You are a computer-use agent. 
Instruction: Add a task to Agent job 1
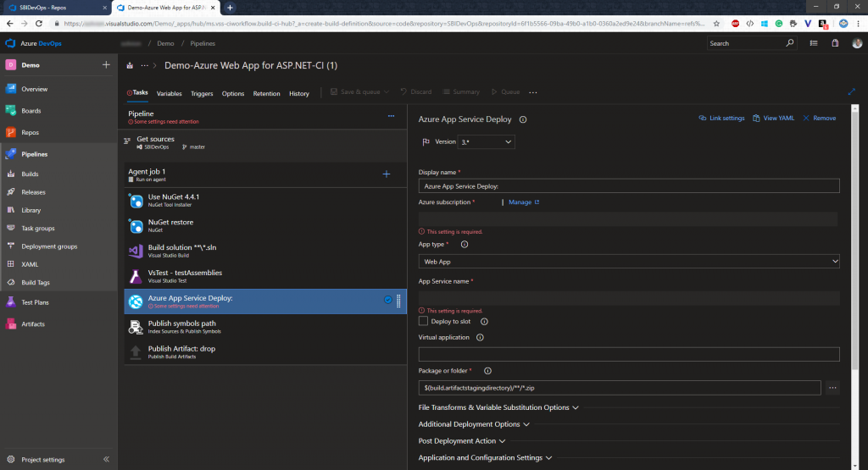[x=387, y=174]
